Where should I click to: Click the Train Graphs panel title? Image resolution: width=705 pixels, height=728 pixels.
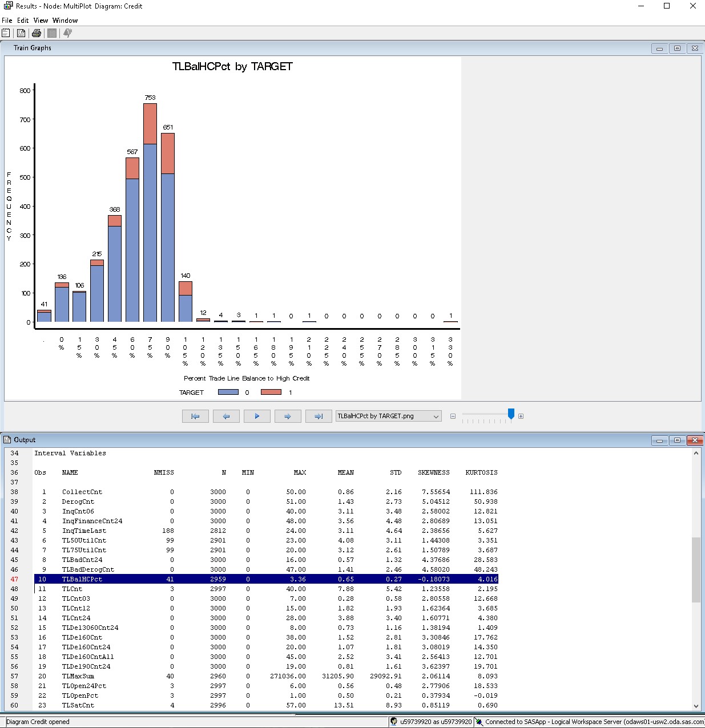tap(33, 48)
